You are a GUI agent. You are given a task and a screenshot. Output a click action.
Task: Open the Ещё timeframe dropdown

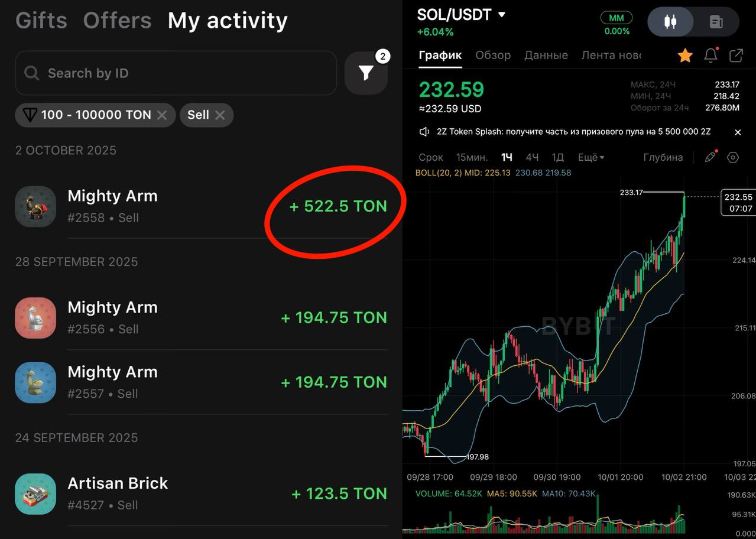pyautogui.click(x=590, y=157)
